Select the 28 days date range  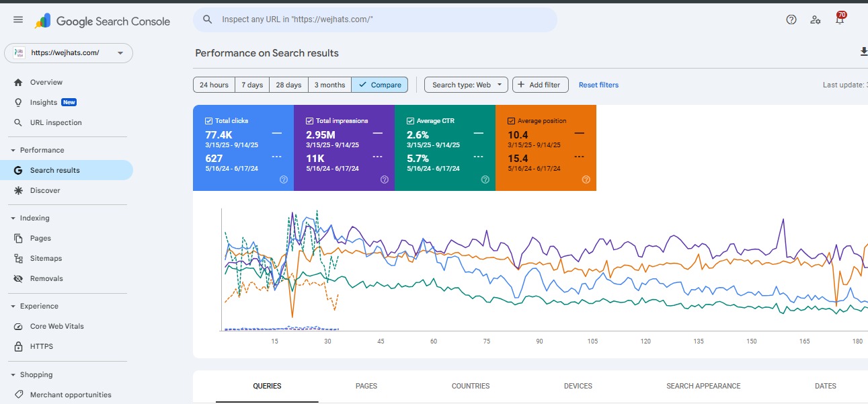click(288, 85)
